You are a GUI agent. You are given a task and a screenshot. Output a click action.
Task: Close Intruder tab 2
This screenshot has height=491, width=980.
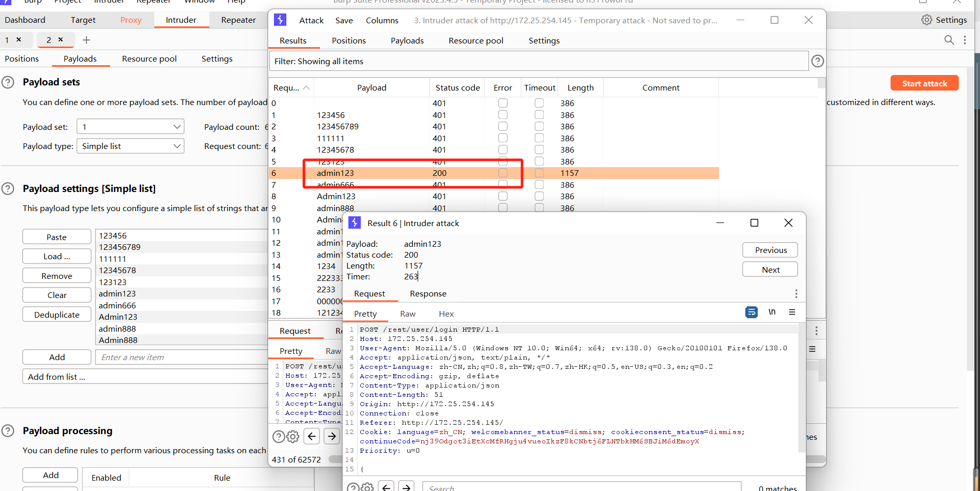(60, 39)
